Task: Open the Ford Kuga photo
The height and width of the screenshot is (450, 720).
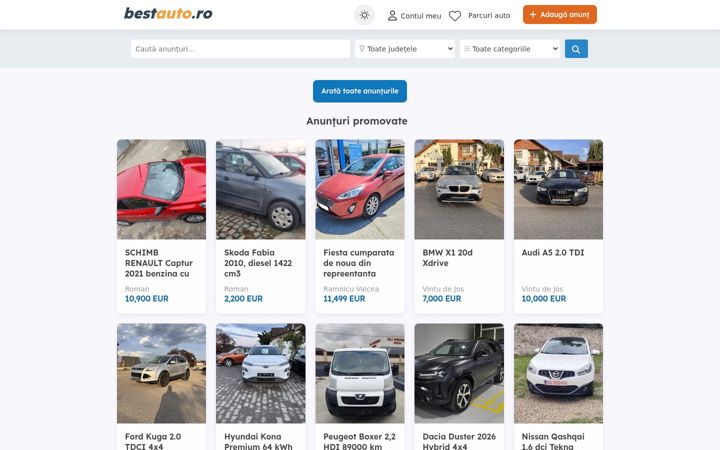Action: pyautogui.click(x=162, y=373)
